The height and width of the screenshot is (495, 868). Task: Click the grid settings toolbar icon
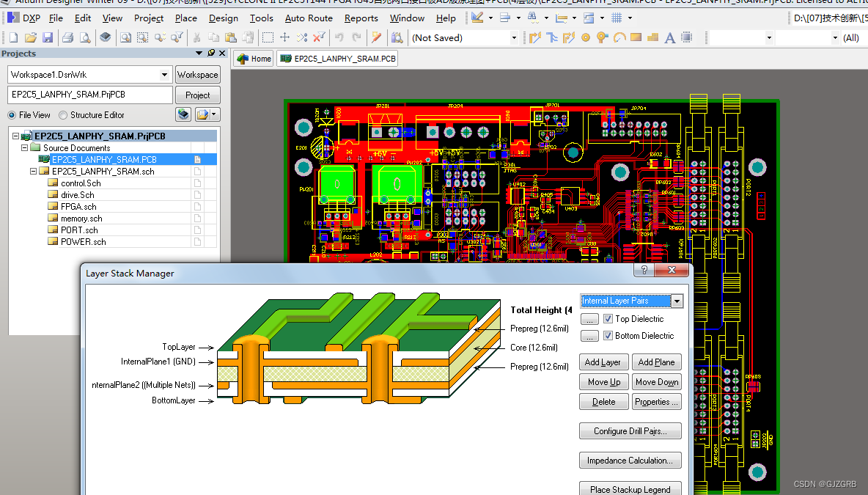(x=617, y=18)
